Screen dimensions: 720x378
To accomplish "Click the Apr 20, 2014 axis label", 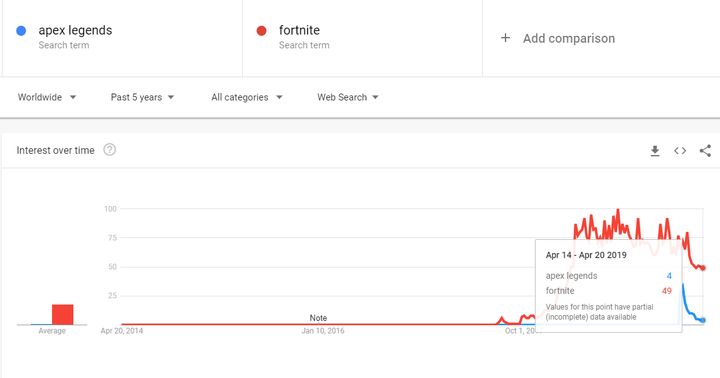I will (122, 331).
